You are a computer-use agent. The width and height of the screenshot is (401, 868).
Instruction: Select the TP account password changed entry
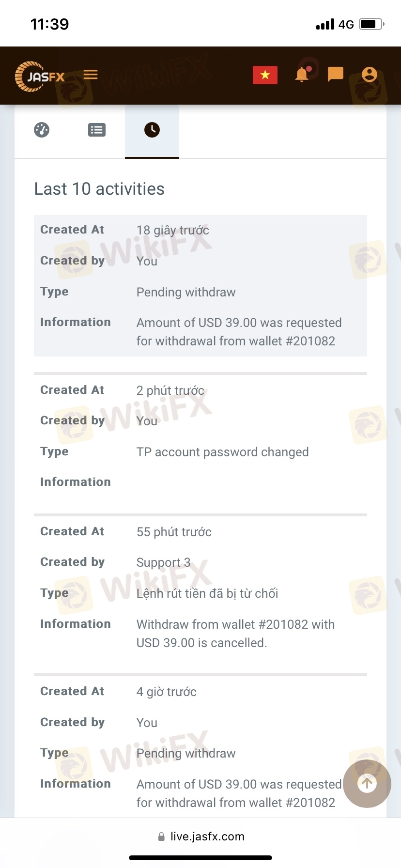pyautogui.click(x=222, y=452)
